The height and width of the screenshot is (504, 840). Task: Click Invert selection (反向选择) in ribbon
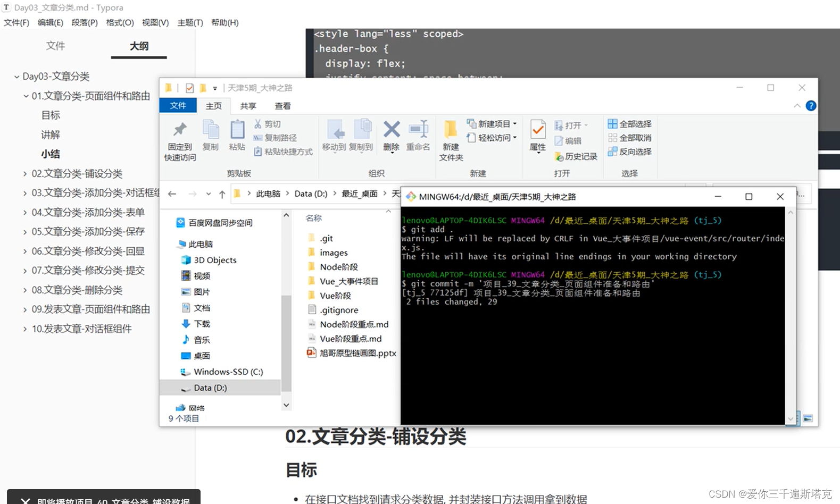630,152
